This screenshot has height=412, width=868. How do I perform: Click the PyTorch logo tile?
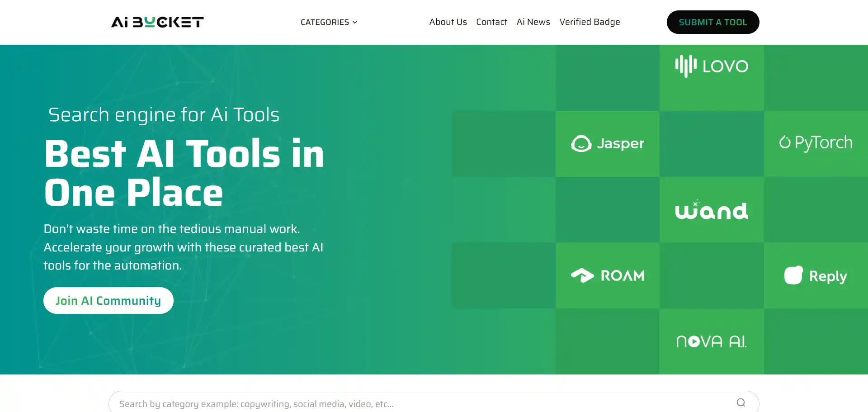point(816,143)
